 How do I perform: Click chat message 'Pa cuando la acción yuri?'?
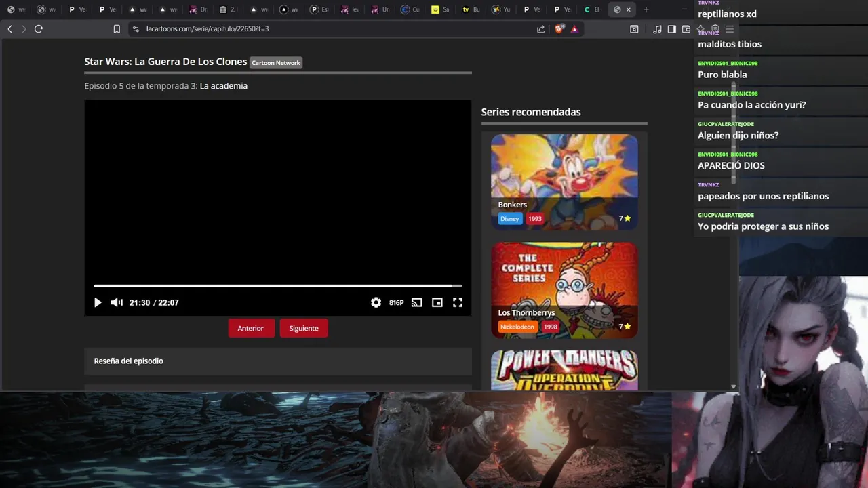click(x=752, y=105)
